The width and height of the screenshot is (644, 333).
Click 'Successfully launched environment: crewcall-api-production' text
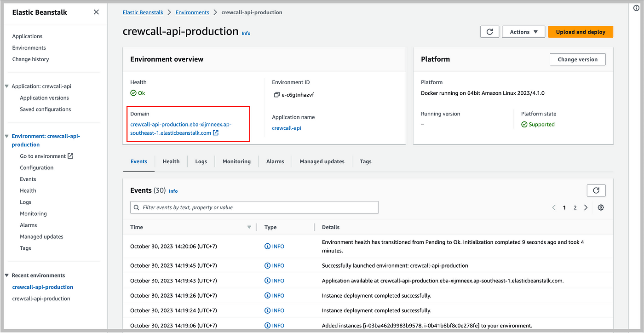tap(395, 266)
